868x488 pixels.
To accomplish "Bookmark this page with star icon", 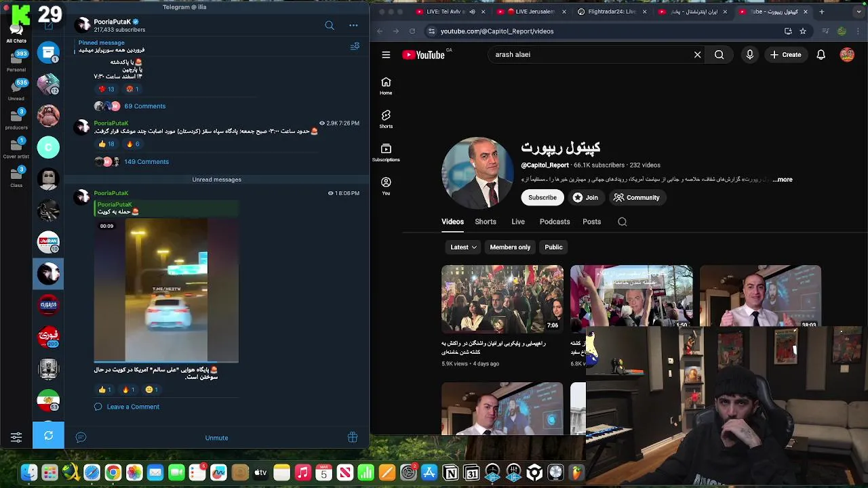I will pos(802,31).
